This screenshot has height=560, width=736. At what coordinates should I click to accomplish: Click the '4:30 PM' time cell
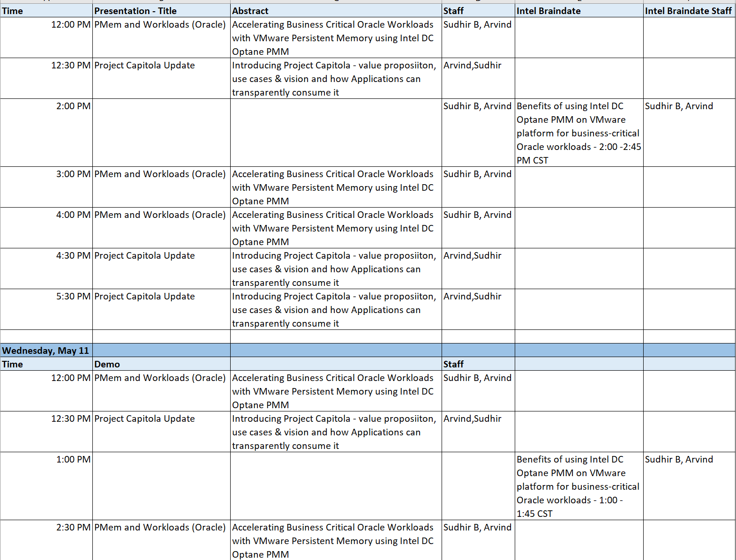[46, 269]
